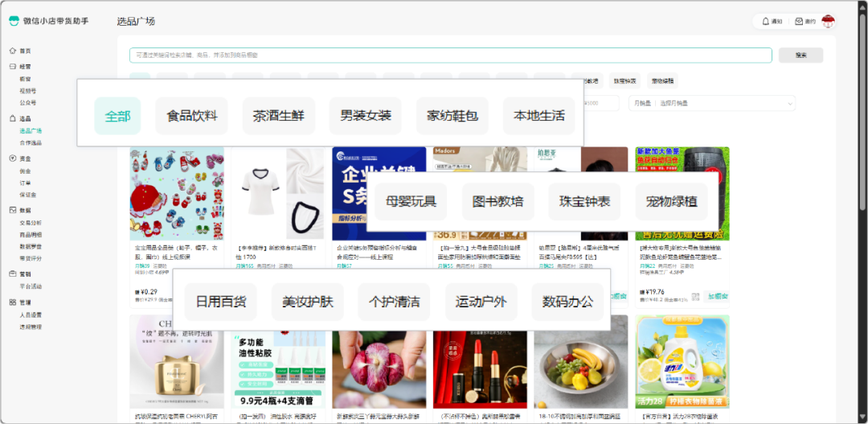Open 带货评分 in the sidebar
The width and height of the screenshot is (868, 424).
pos(31,259)
